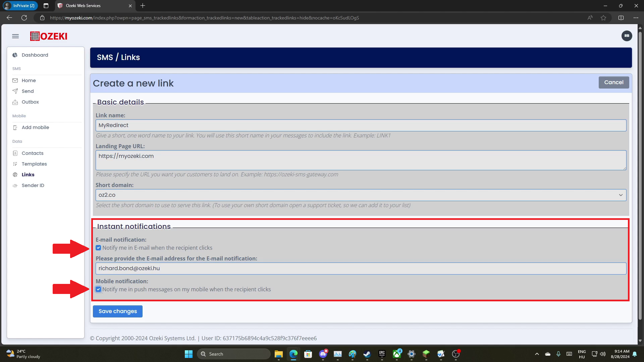Click the Links globe icon

(x=15, y=175)
